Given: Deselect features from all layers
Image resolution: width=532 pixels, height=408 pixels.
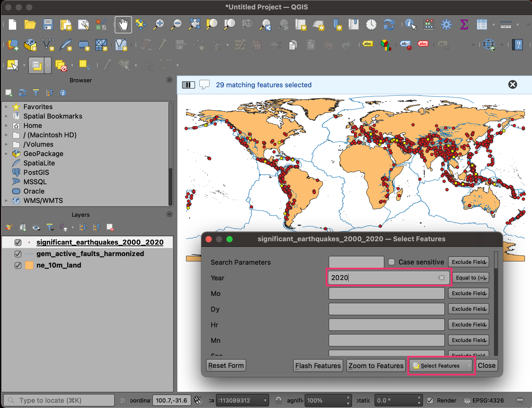Looking at the screenshot, I should (61, 65).
